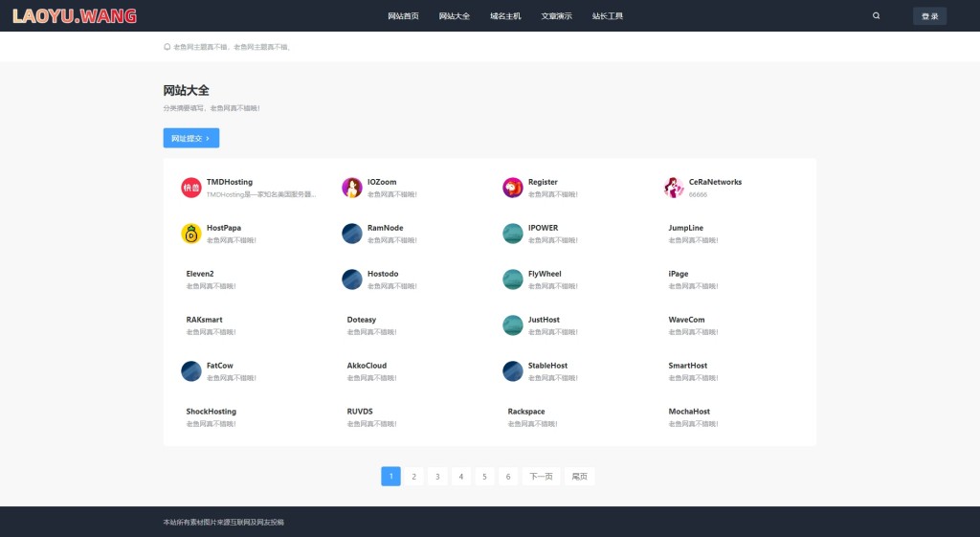Click 下一页 next page button
The height and width of the screenshot is (537, 980).
[x=541, y=476]
